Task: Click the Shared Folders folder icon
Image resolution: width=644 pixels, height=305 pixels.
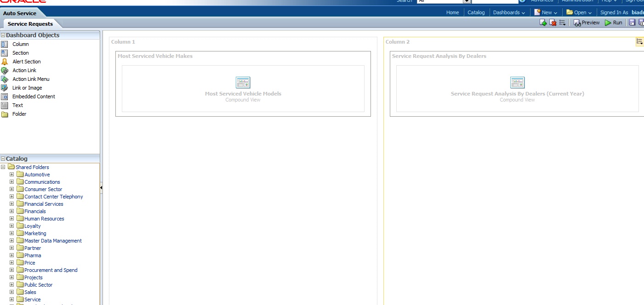Action: click(x=11, y=167)
